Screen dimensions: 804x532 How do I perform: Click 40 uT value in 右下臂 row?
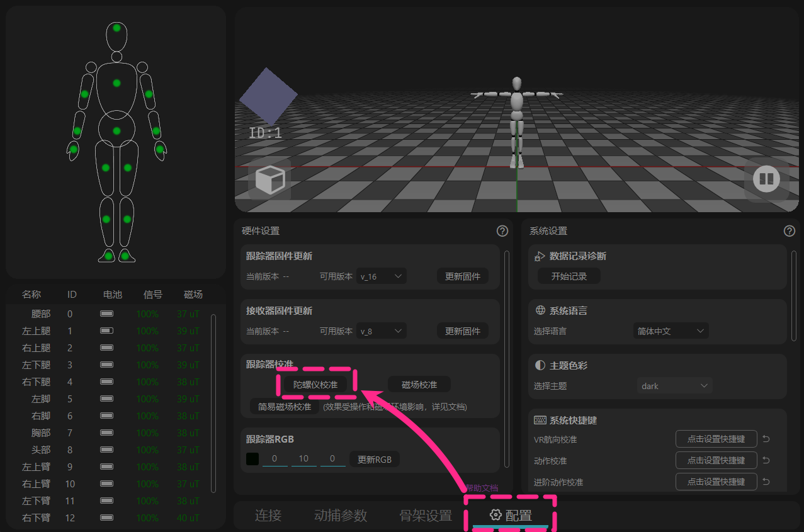(x=188, y=518)
